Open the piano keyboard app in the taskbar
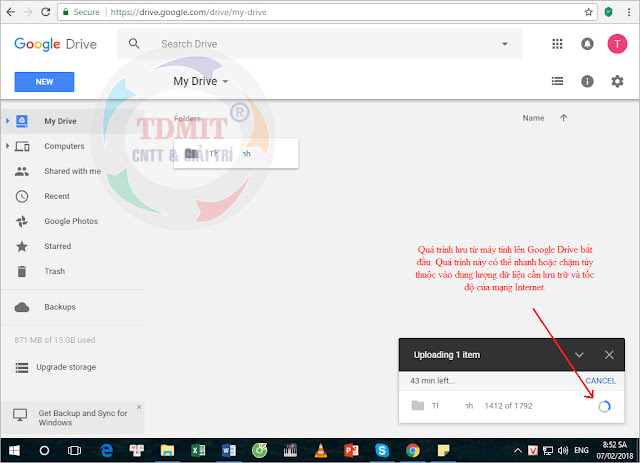Image resolution: width=640 pixels, height=463 pixels. (x=290, y=450)
